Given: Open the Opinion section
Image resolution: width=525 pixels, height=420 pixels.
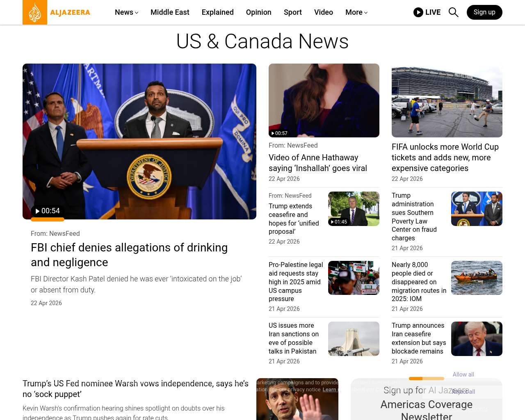Looking at the screenshot, I should pos(259,12).
